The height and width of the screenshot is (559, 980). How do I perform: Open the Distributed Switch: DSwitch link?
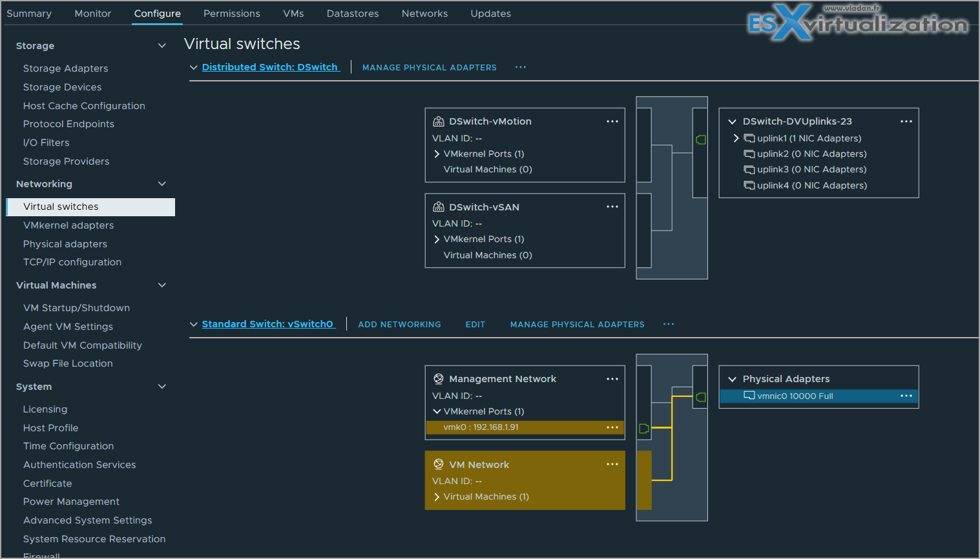click(270, 67)
